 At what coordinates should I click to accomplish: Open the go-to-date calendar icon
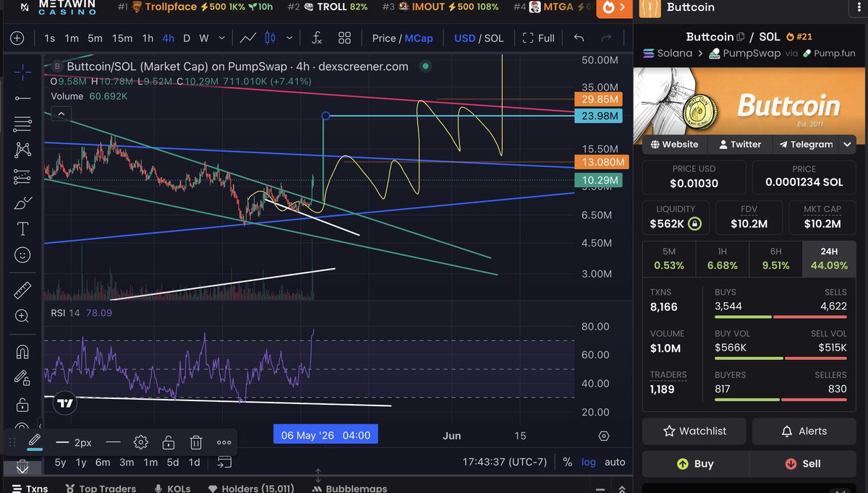[x=224, y=462]
